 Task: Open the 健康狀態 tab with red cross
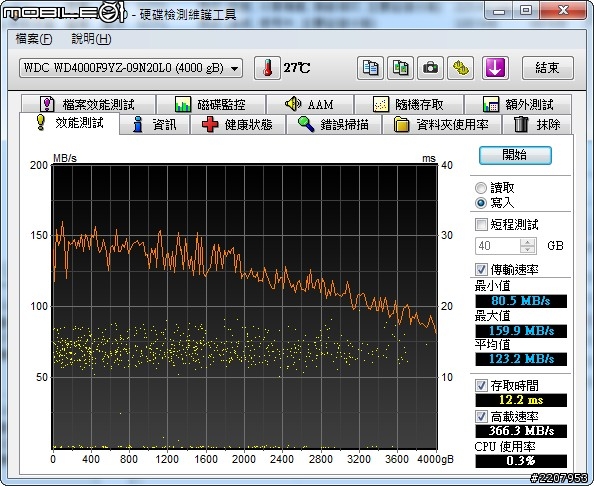(x=238, y=125)
